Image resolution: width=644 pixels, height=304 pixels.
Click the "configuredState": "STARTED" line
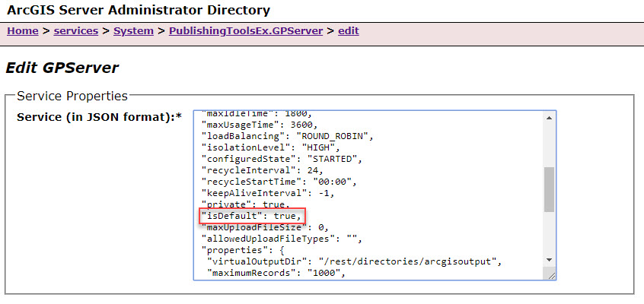(282, 159)
